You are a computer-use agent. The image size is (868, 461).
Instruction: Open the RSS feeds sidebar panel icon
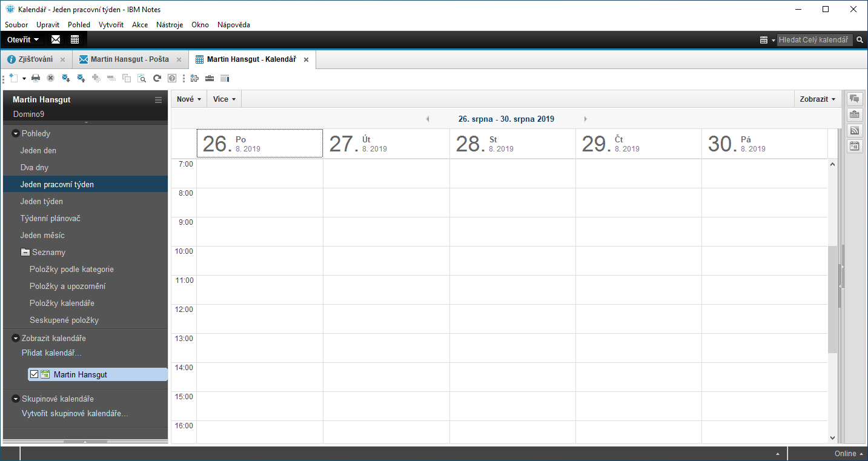855,130
